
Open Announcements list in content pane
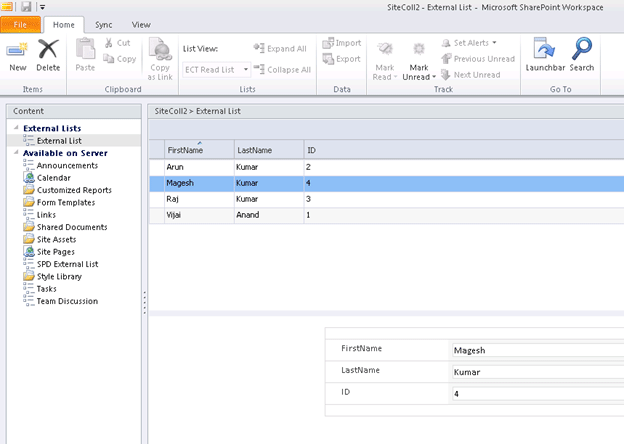[67, 165]
